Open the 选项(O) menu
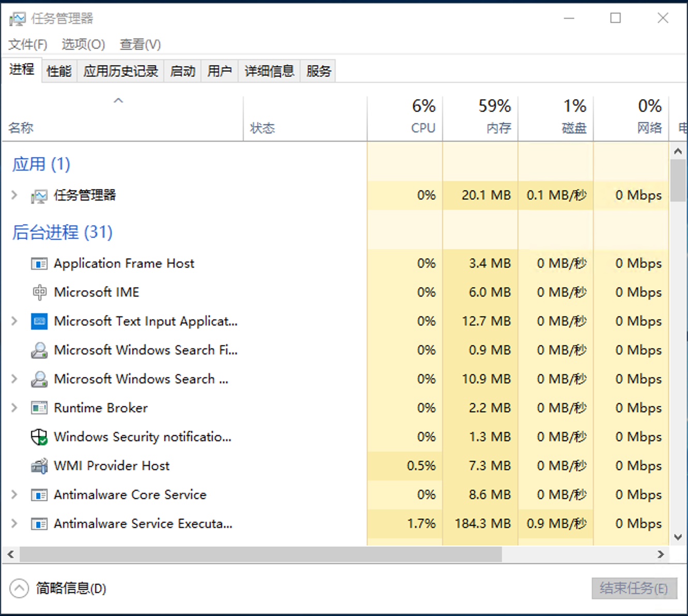 pyautogui.click(x=83, y=44)
